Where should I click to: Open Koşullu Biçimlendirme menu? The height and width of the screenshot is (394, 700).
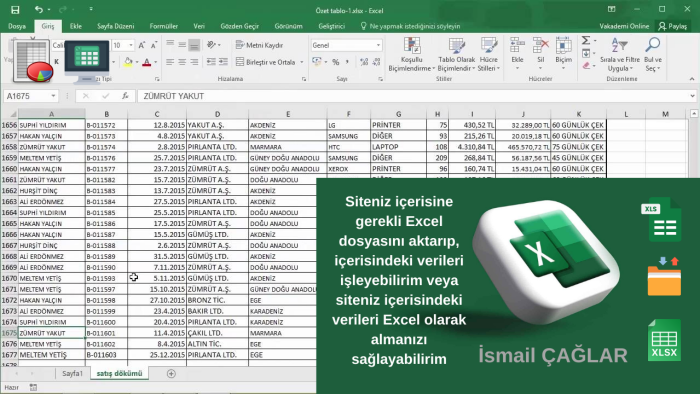point(411,54)
